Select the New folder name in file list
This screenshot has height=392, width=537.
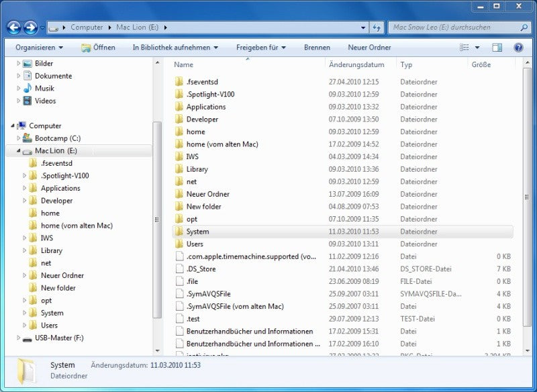point(204,207)
